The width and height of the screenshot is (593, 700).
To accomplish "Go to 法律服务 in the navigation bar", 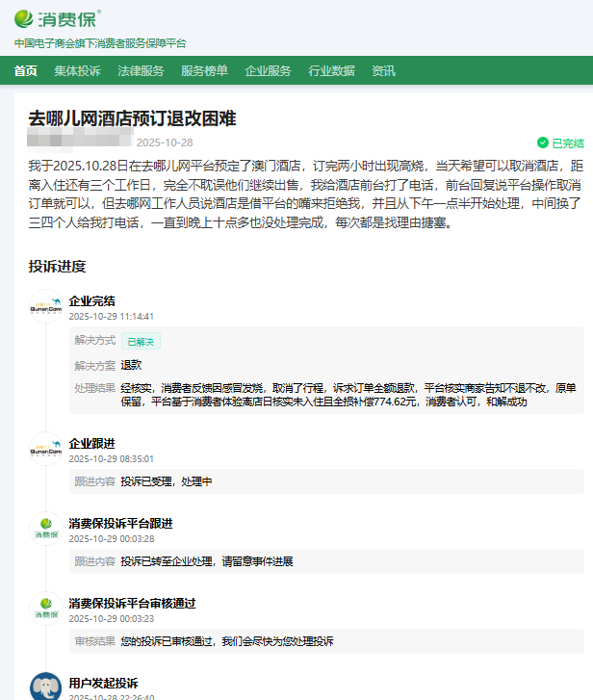I will click(x=141, y=71).
